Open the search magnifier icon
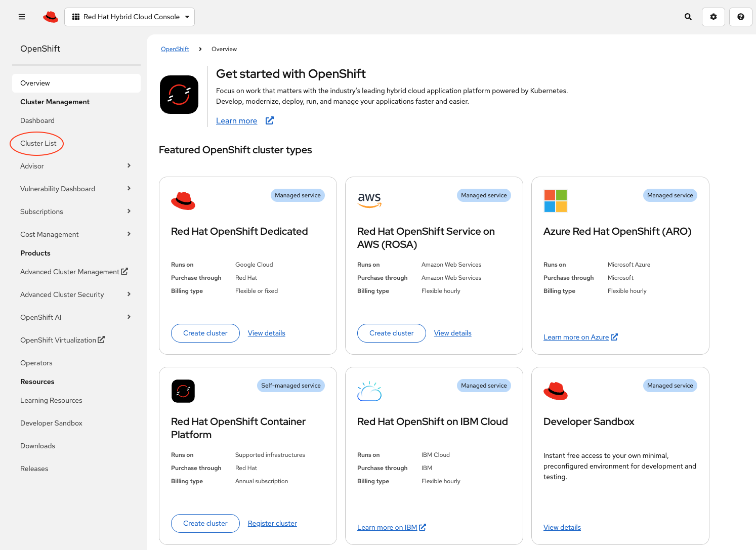Screen dimensions: 756x550 coord(688,17)
